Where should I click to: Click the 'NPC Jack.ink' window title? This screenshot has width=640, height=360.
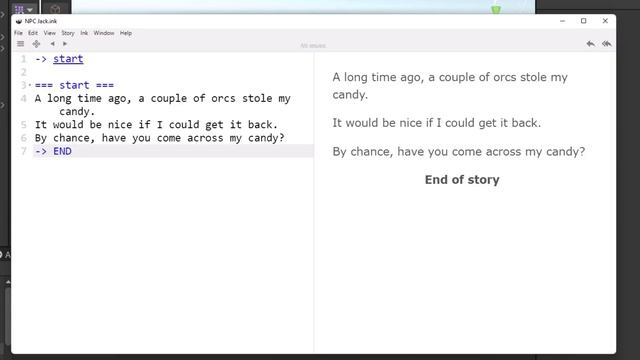click(41, 21)
